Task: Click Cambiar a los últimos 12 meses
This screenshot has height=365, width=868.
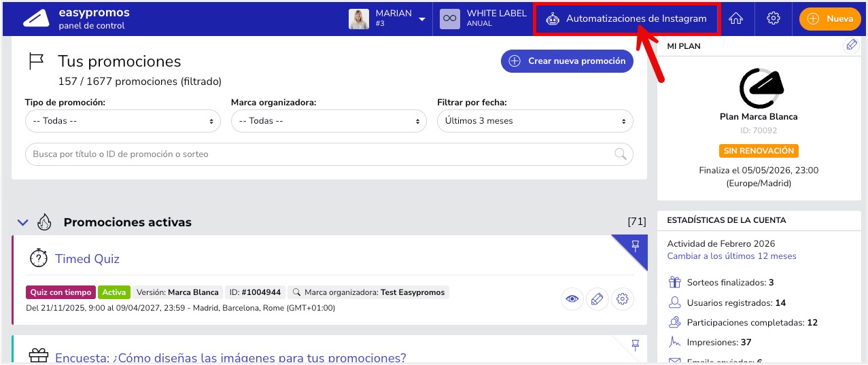Action: (732, 256)
